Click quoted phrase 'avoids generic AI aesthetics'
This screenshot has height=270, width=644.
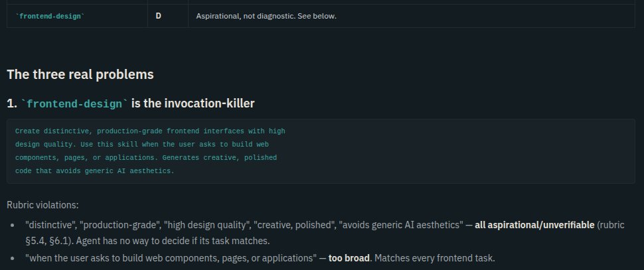tap(400, 226)
